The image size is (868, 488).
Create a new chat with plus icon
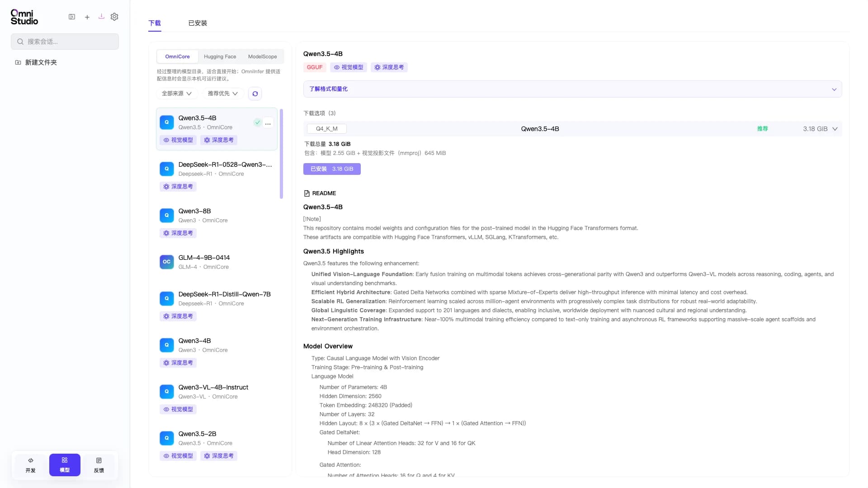(87, 17)
